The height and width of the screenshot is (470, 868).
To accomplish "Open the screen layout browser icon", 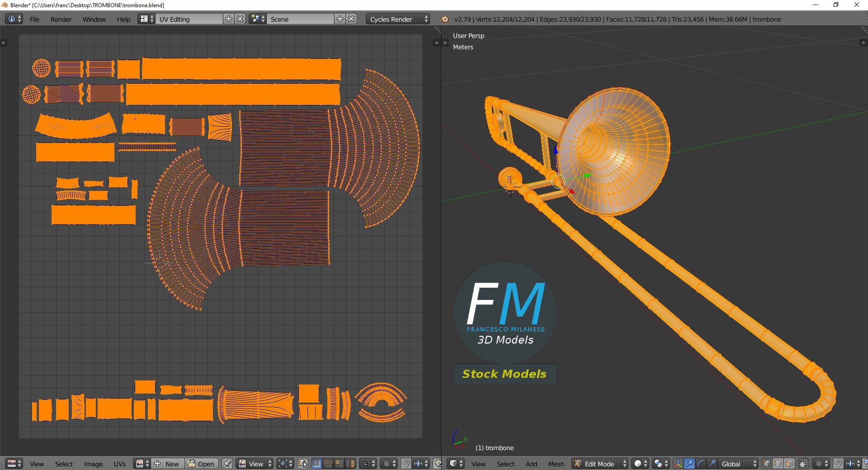I will coord(146,19).
